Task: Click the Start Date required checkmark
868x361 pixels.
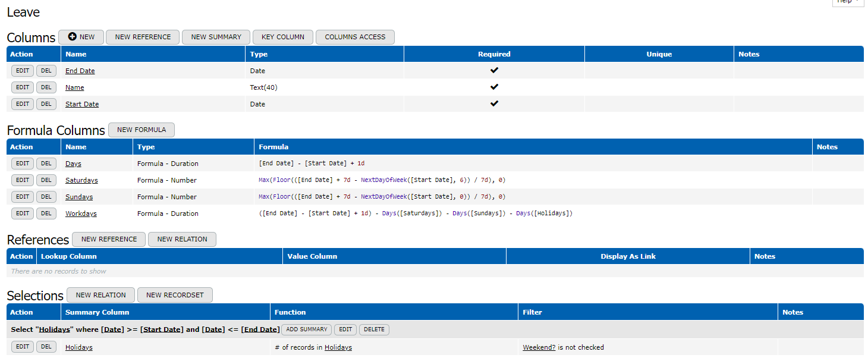Action: pyautogui.click(x=494, y=103)
